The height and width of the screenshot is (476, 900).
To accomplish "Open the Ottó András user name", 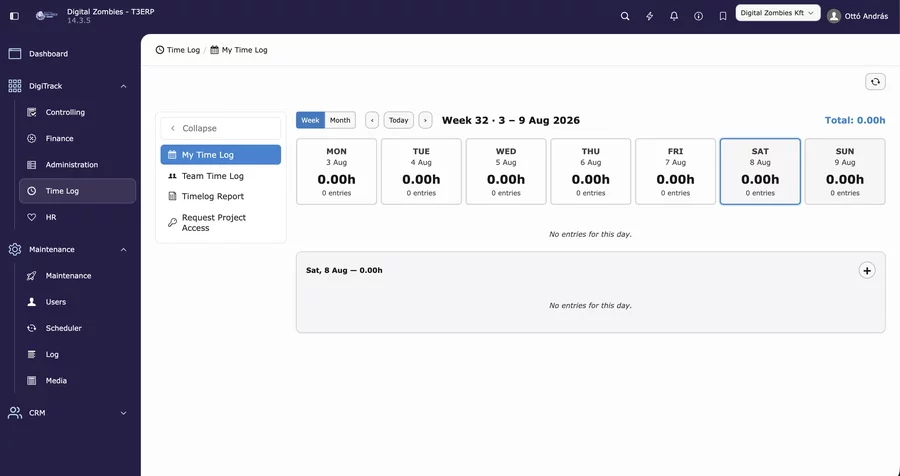I will click(866, 16).
